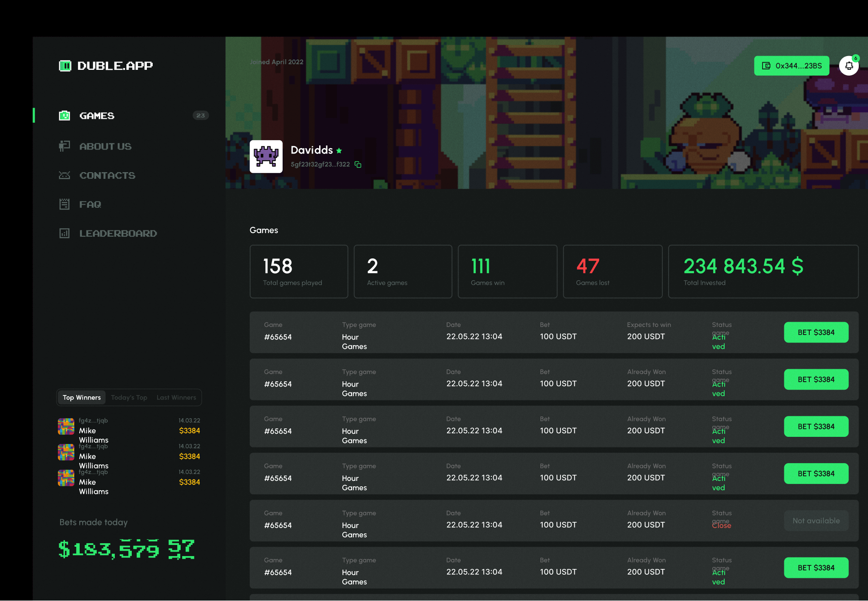The height and width of the screenshot is (601, 868).
Task: Switch to Last Winners tab
Action: [176, 398]
